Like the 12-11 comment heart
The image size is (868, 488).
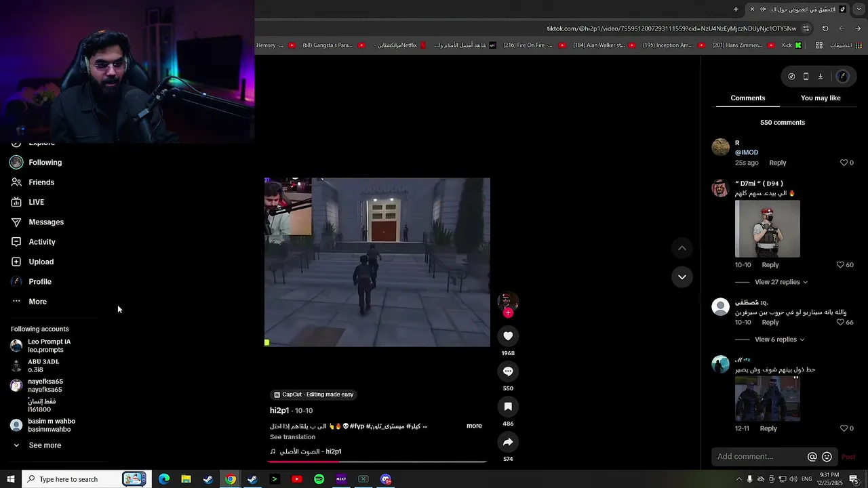point(844,428)
